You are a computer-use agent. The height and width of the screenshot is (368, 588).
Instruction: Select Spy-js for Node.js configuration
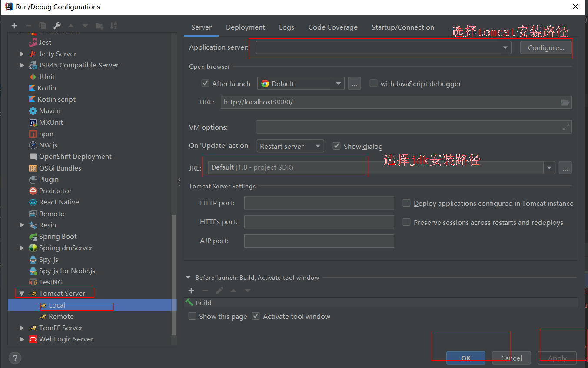[x=67, y=271]
